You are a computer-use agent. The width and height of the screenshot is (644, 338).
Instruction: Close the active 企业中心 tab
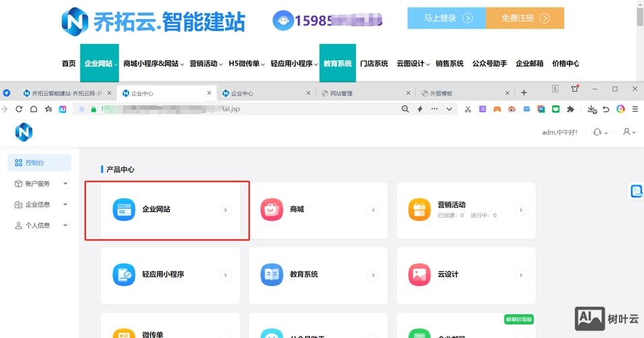[209, 93]
